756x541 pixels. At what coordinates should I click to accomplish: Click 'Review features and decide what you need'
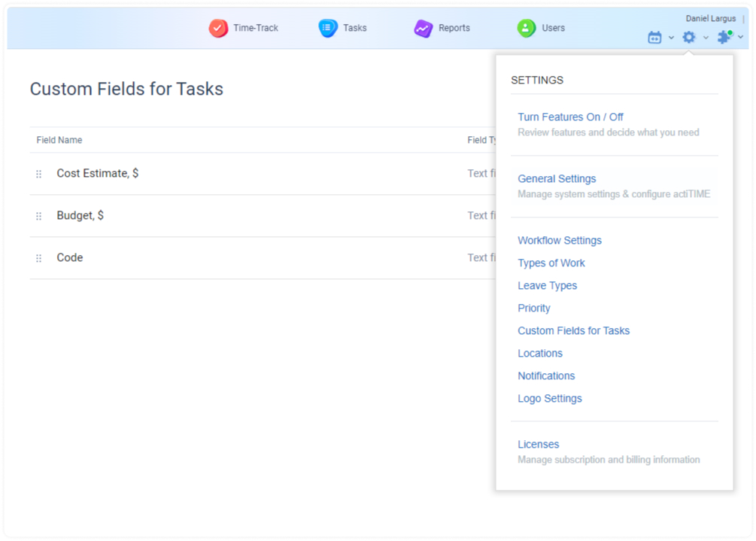(609, 132)
